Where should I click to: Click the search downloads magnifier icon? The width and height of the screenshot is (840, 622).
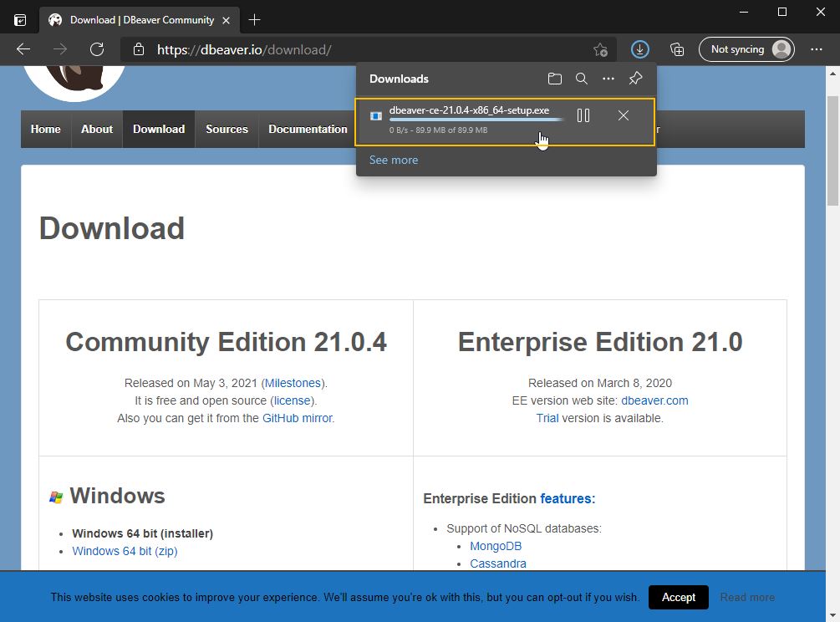tap(581, 79)
